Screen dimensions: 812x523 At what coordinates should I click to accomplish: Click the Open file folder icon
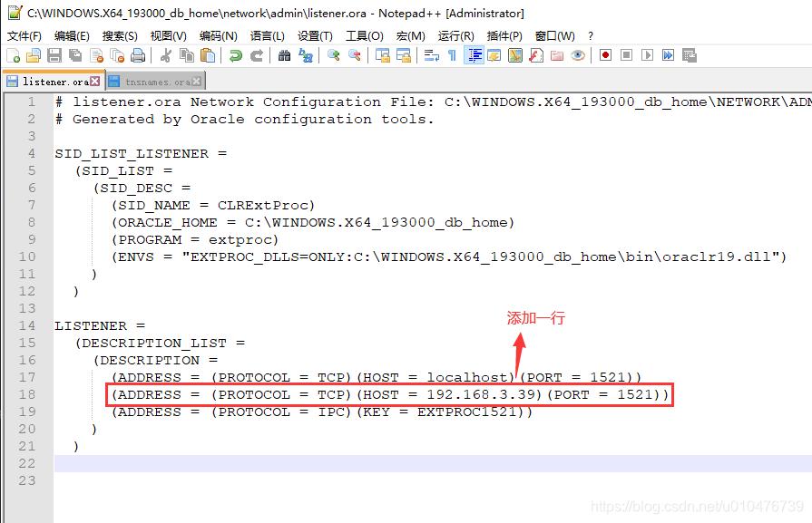click(34, 55)
